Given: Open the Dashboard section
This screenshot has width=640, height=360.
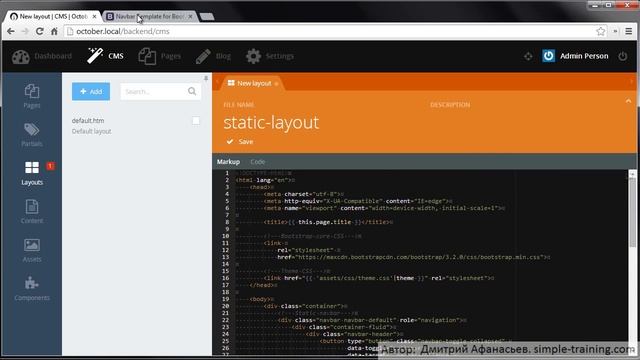Looking at the screenshot, I should click(x=42, y=56).
